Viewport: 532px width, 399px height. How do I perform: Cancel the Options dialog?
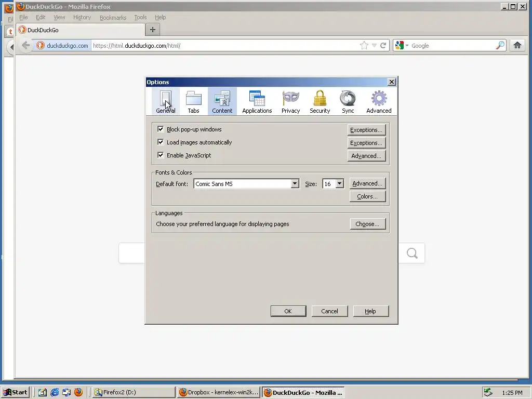[x=329, y=311]
